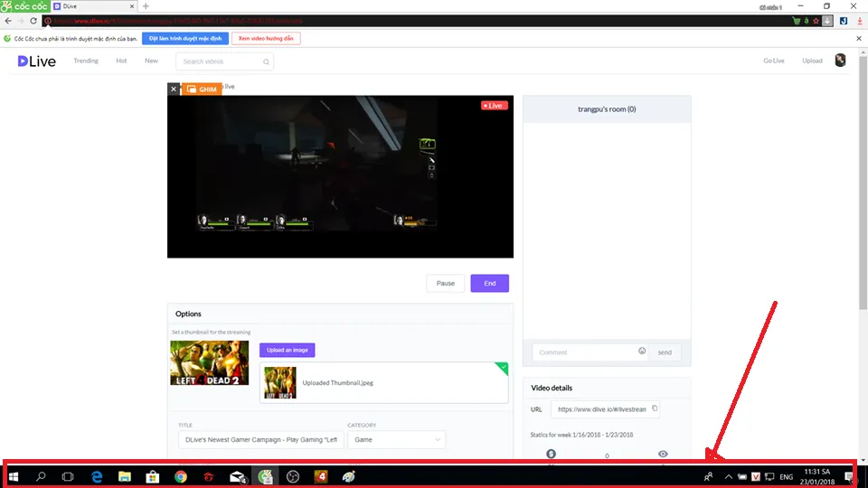Viewport: 868px width, 488px height.
Task: Click the dollar earnings icon in statics
Action: click(551, 454)
